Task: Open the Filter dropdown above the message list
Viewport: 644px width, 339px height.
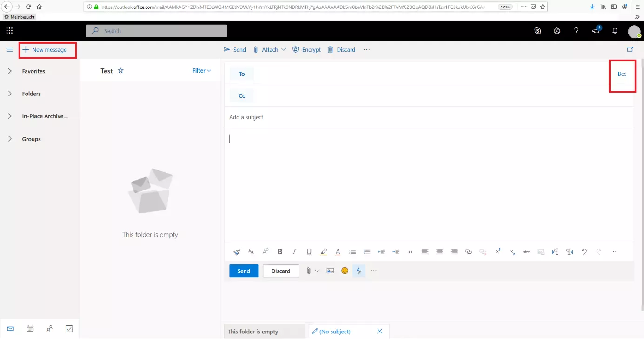Action: pos(201,70)
